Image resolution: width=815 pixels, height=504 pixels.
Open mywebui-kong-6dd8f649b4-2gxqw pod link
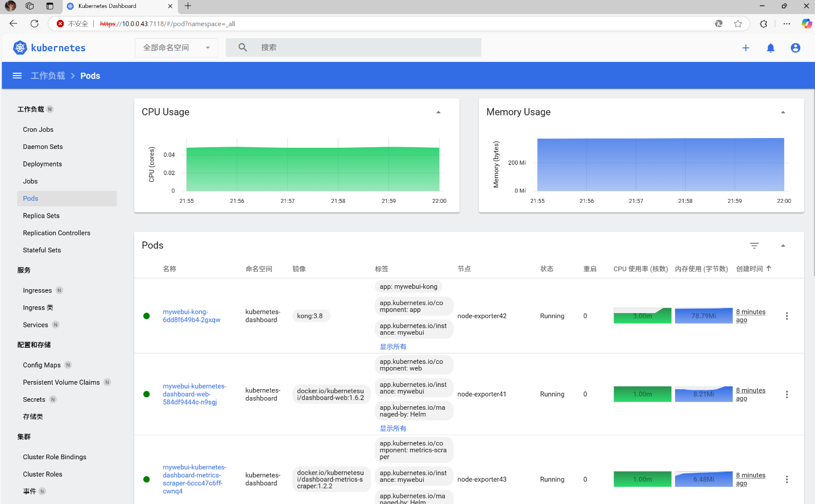click(x=192, y=316)
